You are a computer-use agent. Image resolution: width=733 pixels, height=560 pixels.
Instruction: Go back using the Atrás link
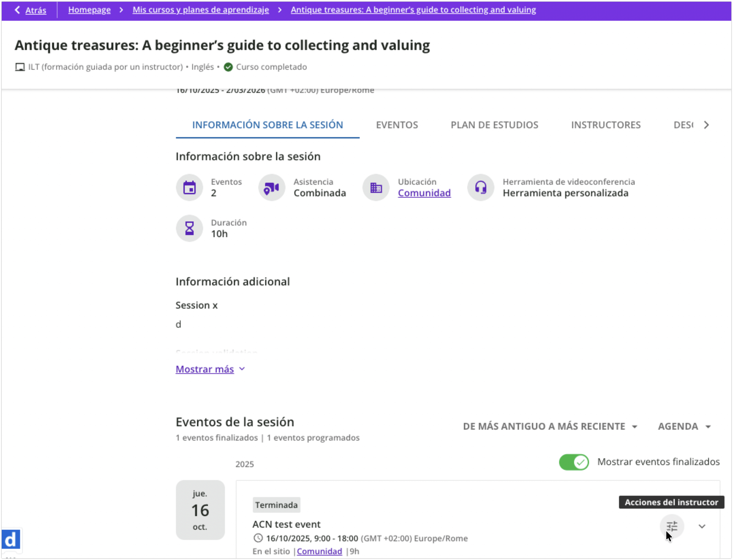point(35,10)
